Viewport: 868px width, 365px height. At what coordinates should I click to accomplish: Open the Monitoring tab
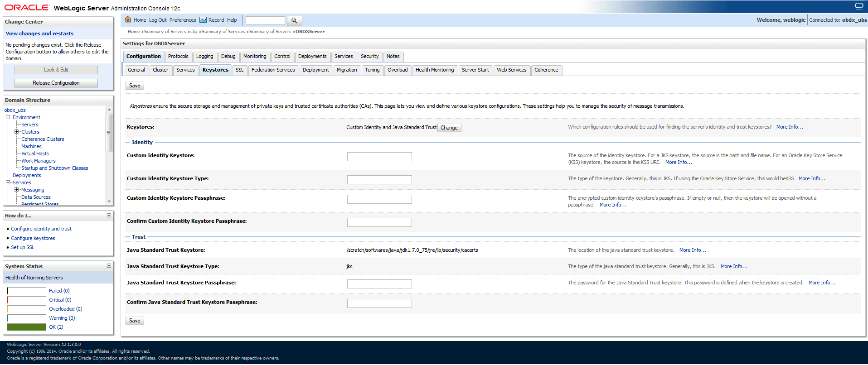(x=255, y=57)
